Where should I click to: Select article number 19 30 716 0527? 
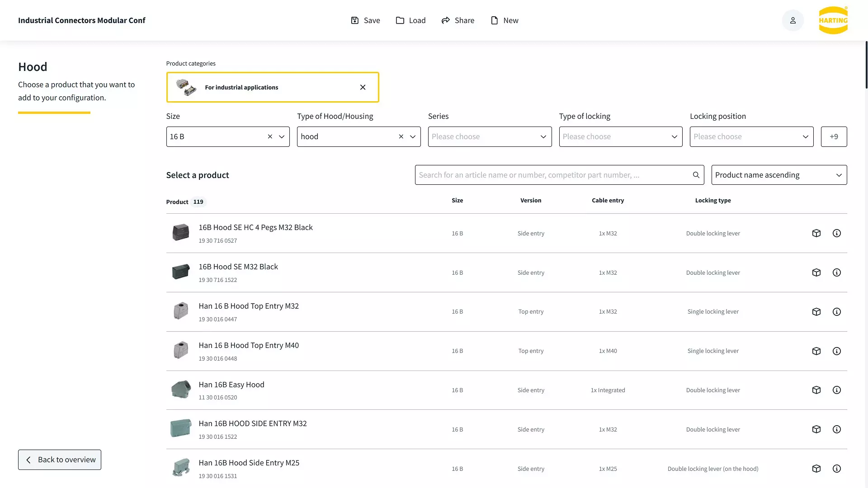tap(218, 241)
